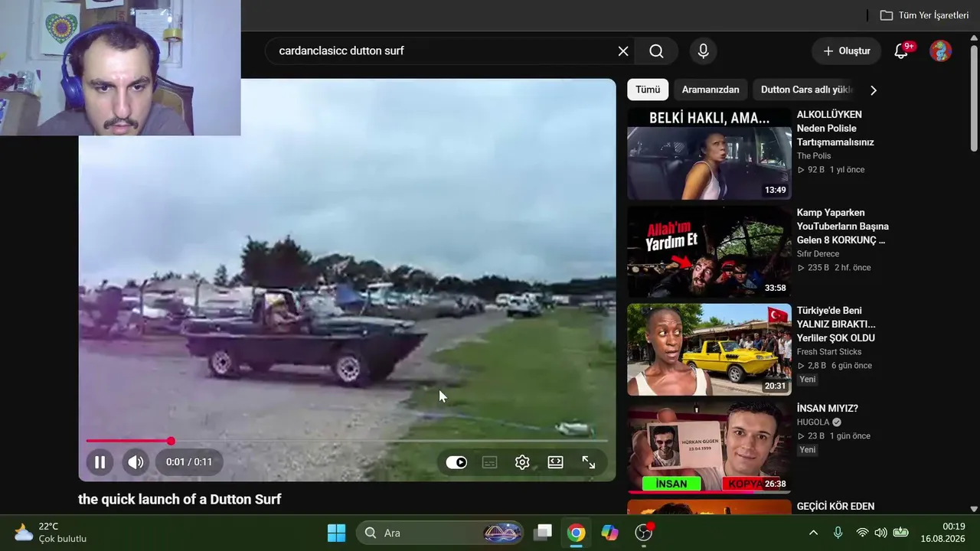
Task: Open the Kamp Yaparken video thumbnail
Action: [709, 252]
